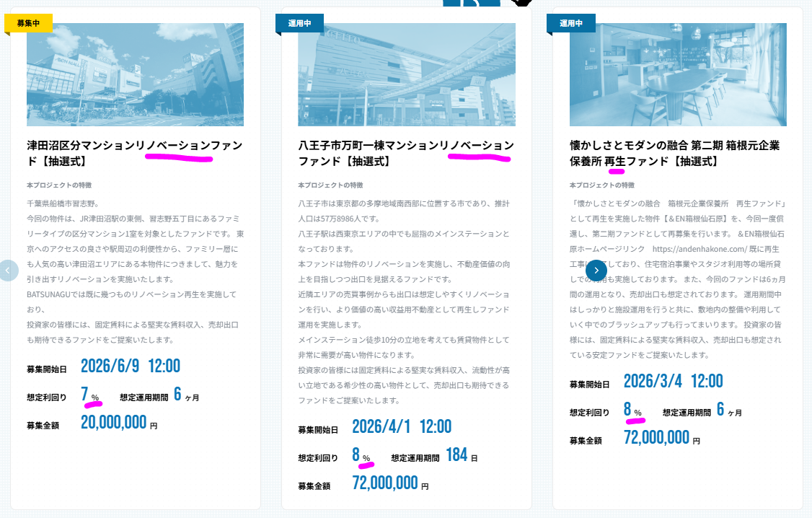This screenshot has width=812, height=518.
Task: Open 津田沼区分マンションリノベーションファンド title link
Action: point(135,154)
